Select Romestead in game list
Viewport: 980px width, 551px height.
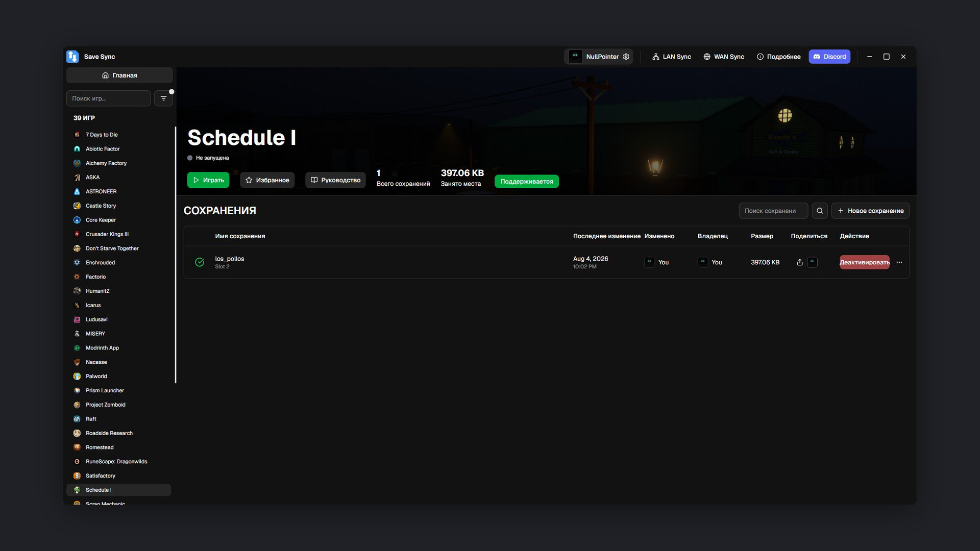(118, 447)
